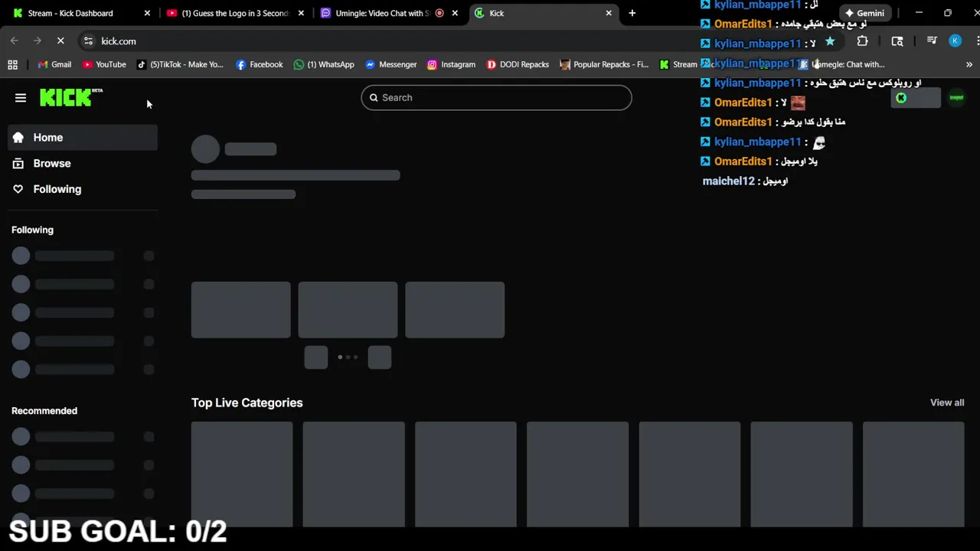Viewport: 980px width, 551px height.
Task: Open DODI Repacks bookmark
Action: point(518,64)
